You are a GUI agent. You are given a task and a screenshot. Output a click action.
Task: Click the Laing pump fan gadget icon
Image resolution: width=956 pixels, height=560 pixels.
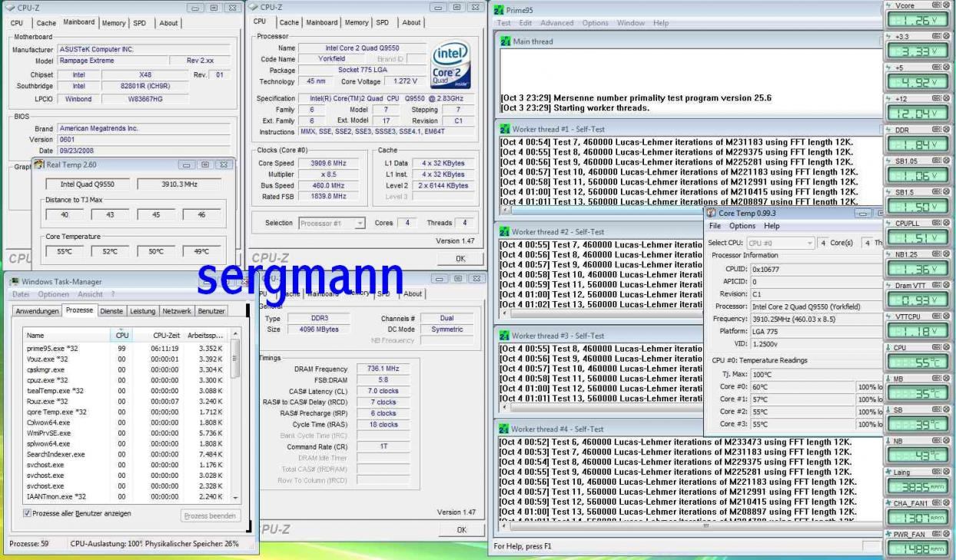coord(889,472)
